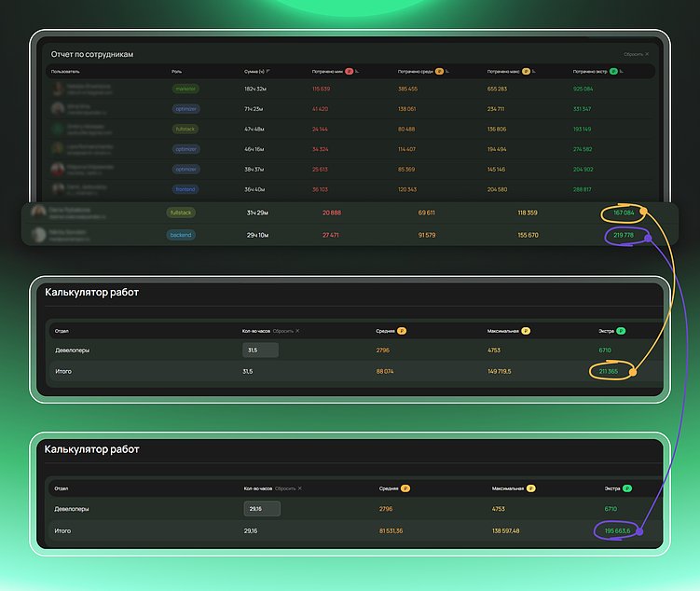Click green ruble badge in Потрачено экстр header

tap(613, 72)
